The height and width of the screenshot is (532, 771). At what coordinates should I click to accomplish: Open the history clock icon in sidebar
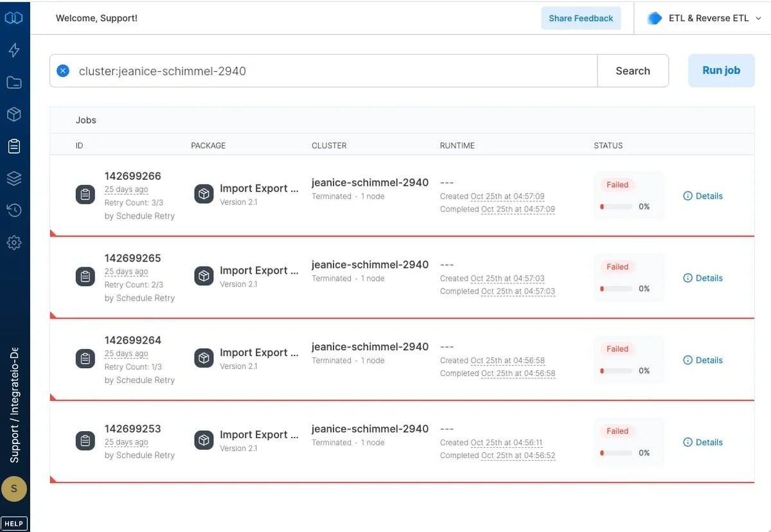pos(14,210)
